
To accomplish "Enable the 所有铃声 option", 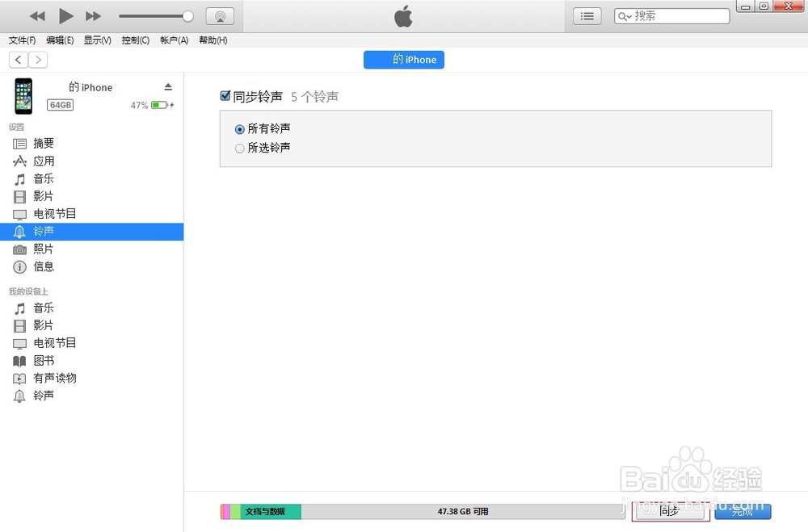I will (239, 128).
